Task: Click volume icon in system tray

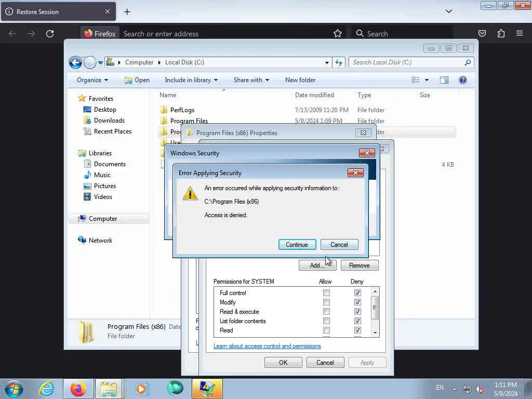Action: click(x=480, y=389)
